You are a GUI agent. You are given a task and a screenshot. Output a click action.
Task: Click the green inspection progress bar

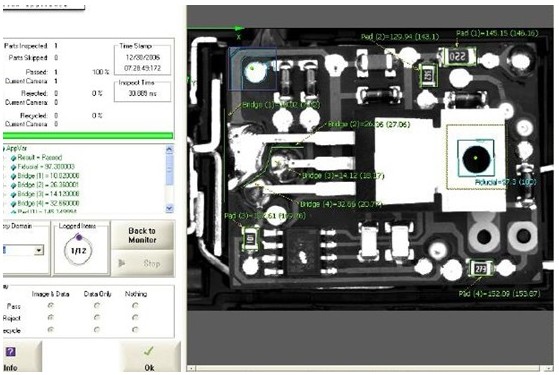(88, 135)
